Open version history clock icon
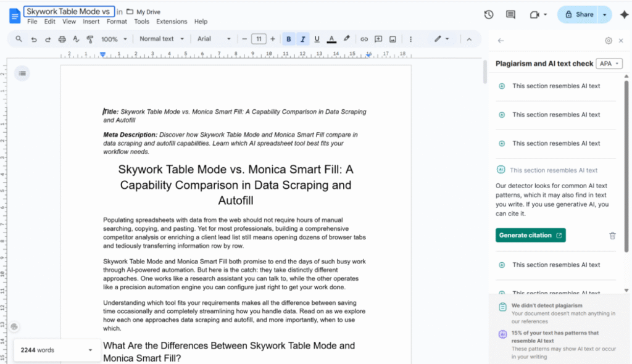 point(489,15)
